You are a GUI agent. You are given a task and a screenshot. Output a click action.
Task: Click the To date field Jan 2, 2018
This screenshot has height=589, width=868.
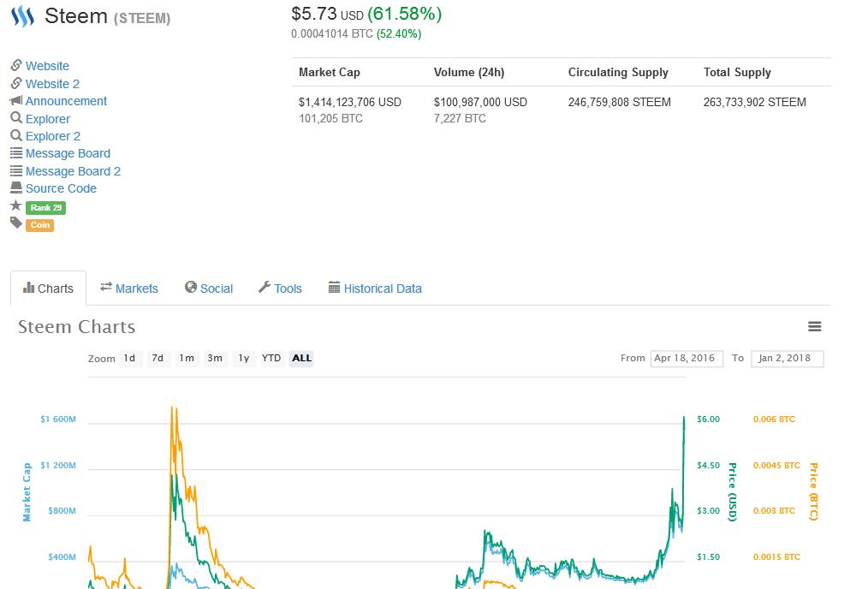[788, 358]
